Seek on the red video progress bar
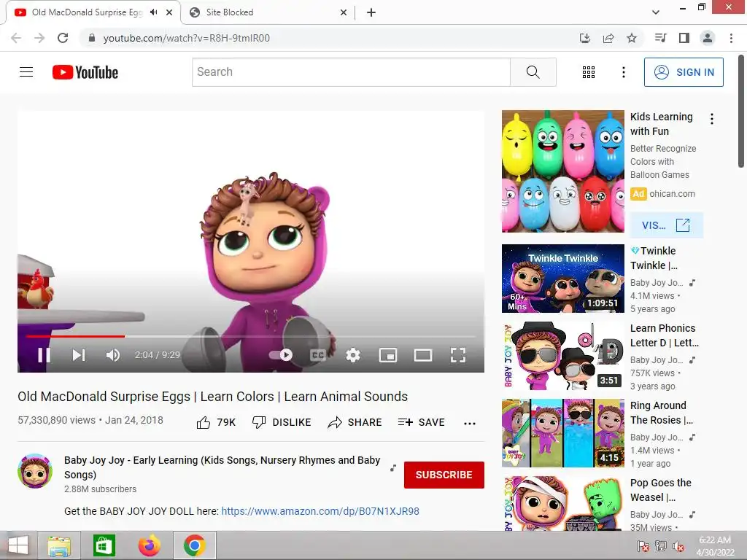Image resolution: width=747 pixels, height=560 pixels. pyautogui.click(x=251, y=336)
